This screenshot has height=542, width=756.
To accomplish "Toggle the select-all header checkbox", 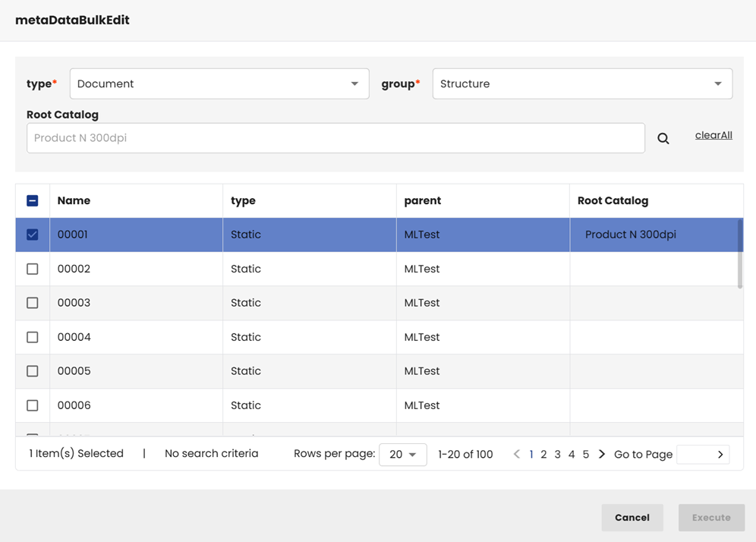I will point(33,200).
